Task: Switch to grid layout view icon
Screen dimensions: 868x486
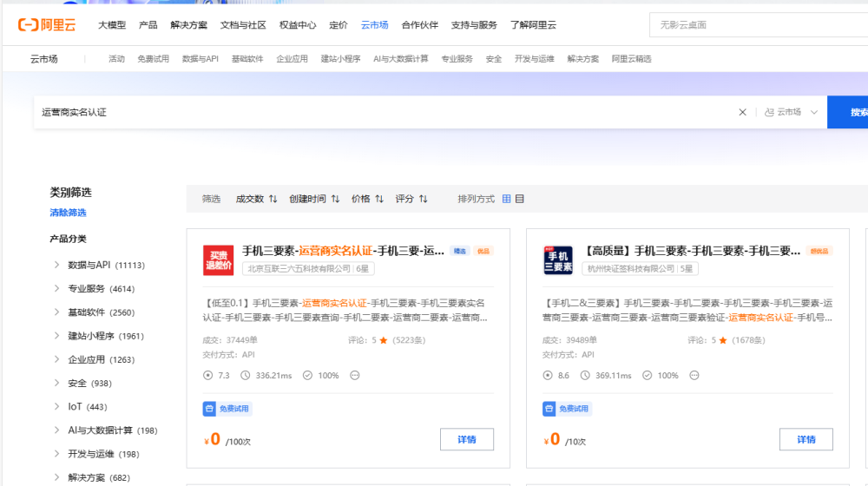Action: [507, 199]
